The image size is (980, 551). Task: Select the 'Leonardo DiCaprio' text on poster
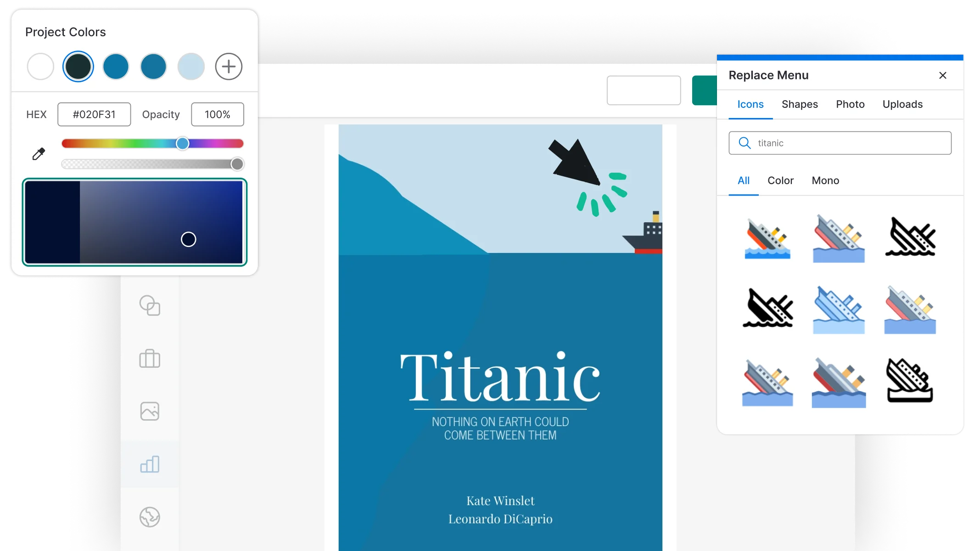(x=500, y=519)
